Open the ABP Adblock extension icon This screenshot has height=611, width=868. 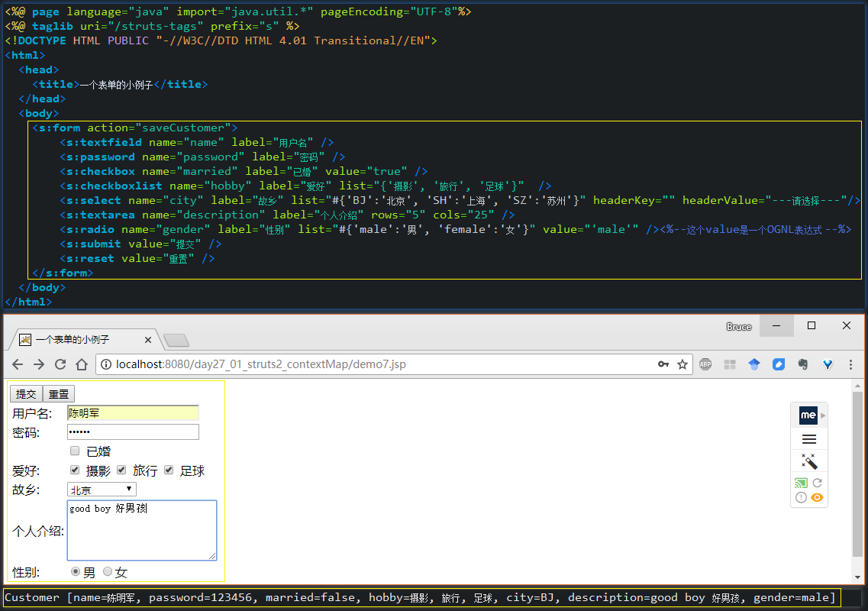point(705,364)
